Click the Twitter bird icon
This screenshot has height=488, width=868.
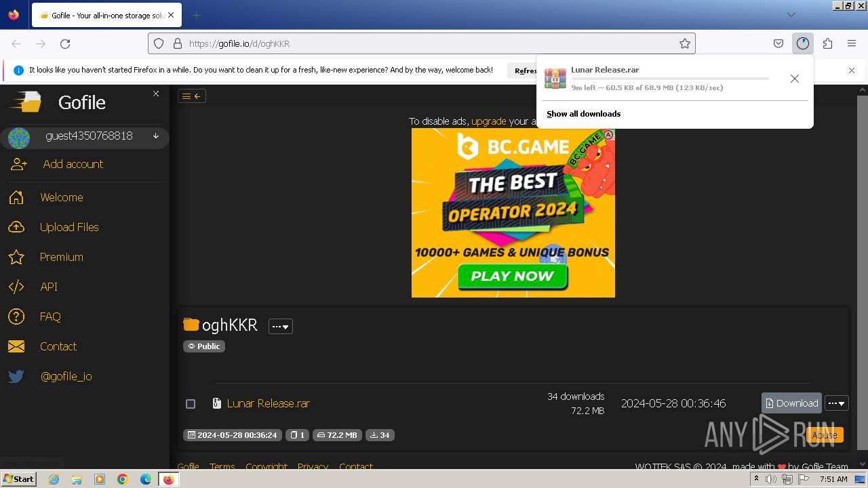tap(16, 376)
